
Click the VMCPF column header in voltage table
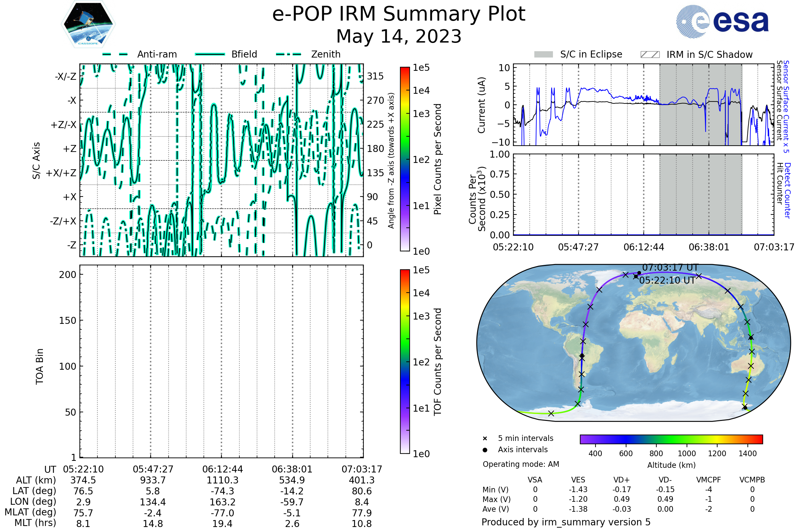point(709,480)
